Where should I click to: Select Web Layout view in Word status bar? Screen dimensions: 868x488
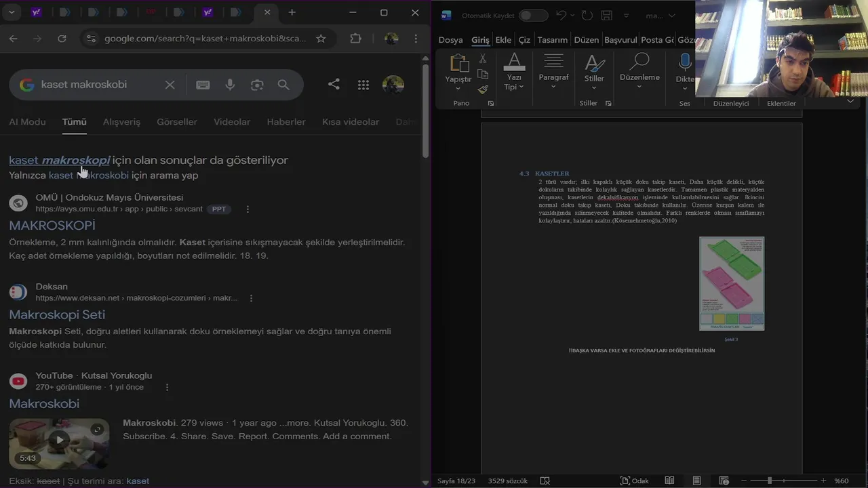(723, 481)
